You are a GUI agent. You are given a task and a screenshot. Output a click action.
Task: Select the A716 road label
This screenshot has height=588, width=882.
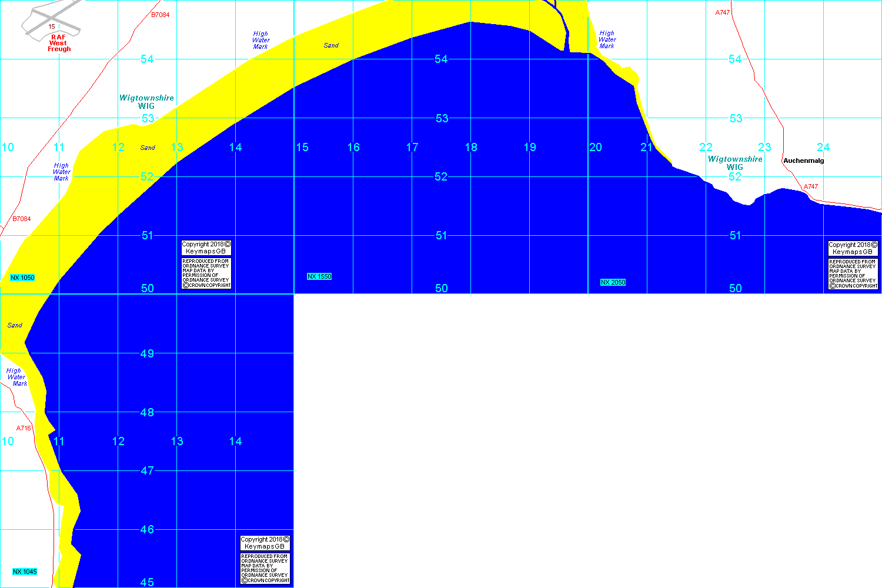pos(24,428)
